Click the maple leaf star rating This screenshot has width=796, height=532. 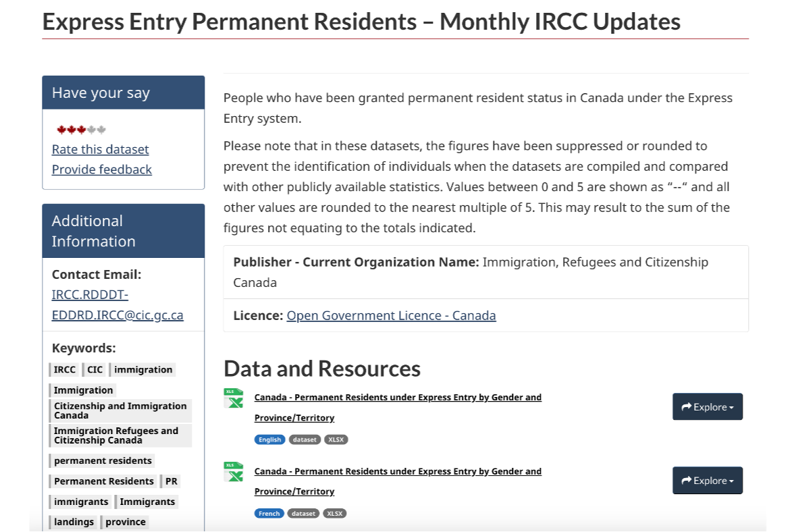tap(81, 130)
